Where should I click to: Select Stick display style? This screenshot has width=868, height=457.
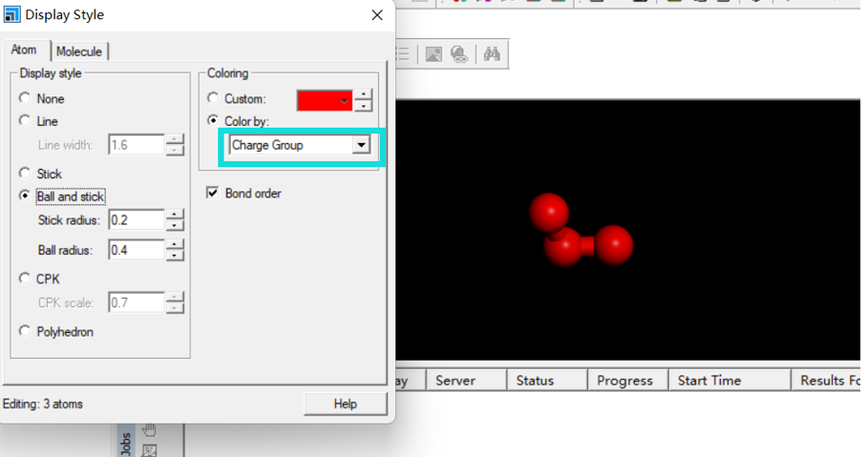tap(25, 174)
